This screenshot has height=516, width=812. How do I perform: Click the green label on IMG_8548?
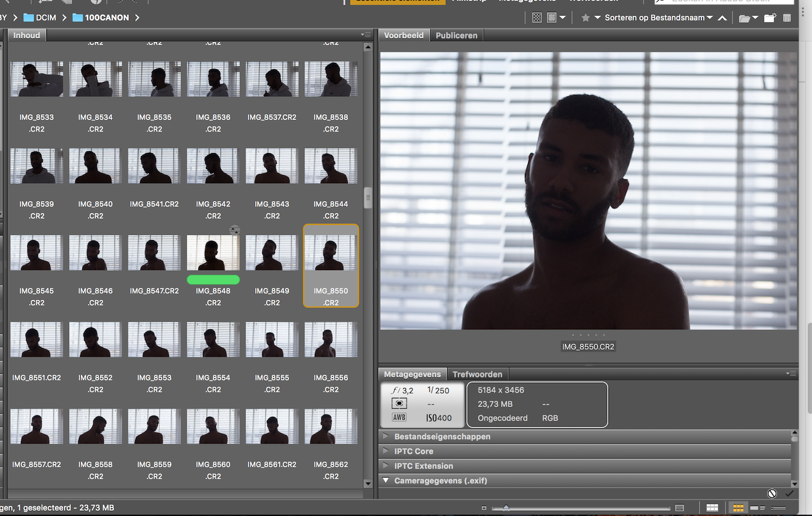coord(213,280)
